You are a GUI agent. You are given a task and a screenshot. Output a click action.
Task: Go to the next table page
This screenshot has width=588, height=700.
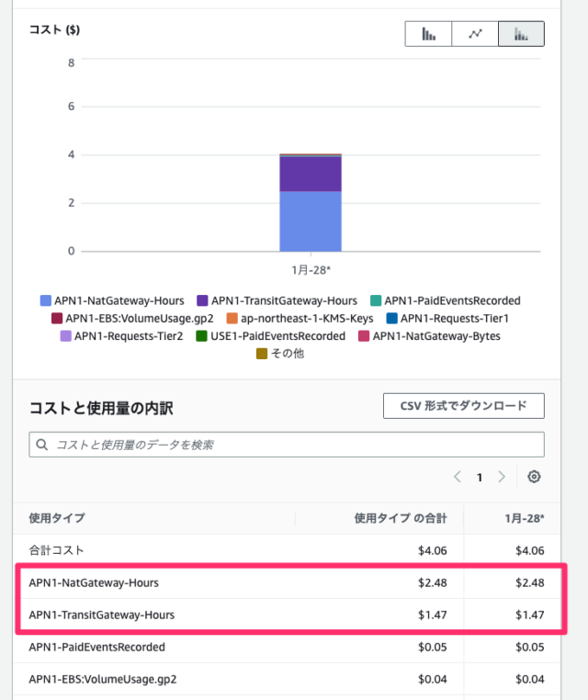pos(501,477)
